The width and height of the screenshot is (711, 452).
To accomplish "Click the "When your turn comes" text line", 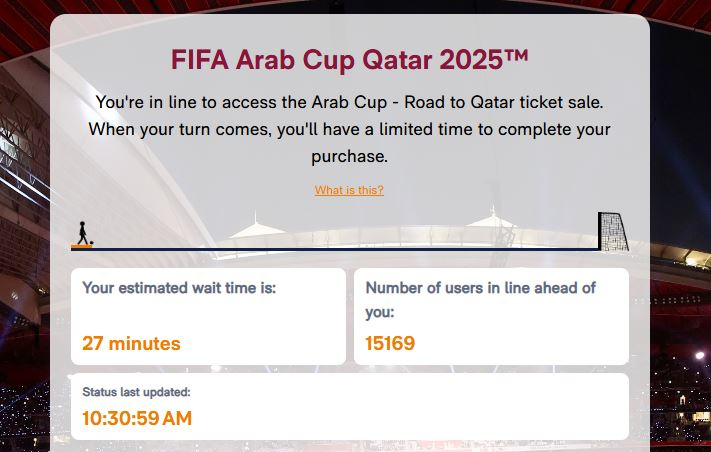I will pyautogui.click(x=349, y=129).
